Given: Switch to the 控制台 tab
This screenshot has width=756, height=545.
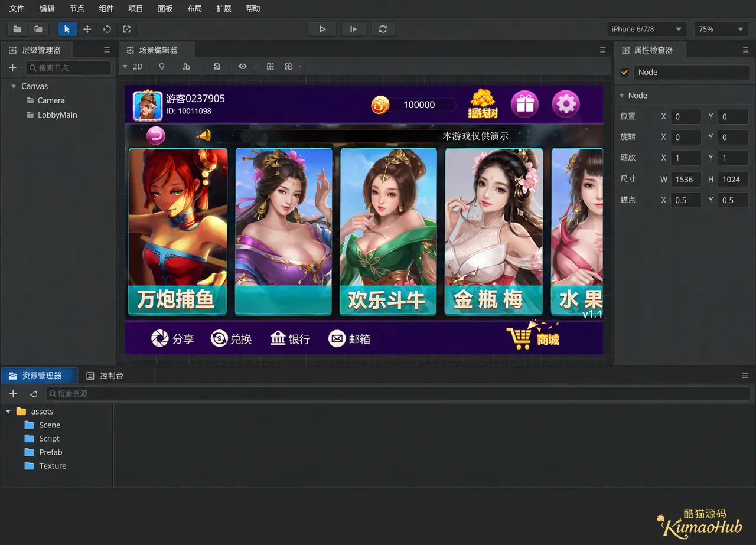Looking at the screenshot, I should 105,376.
